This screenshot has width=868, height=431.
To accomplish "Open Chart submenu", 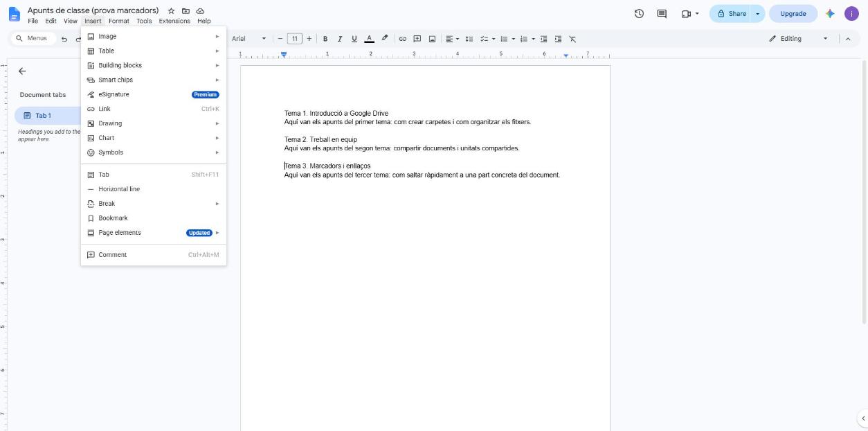I will 154,138.
